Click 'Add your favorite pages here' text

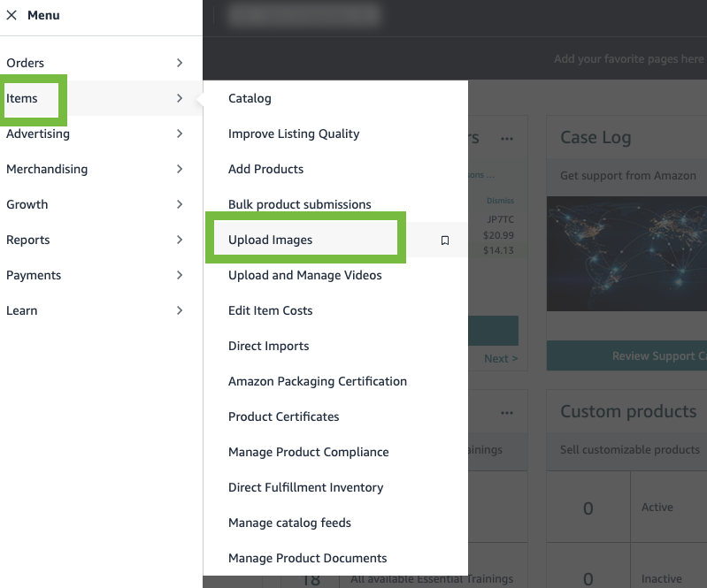(628, 59)
